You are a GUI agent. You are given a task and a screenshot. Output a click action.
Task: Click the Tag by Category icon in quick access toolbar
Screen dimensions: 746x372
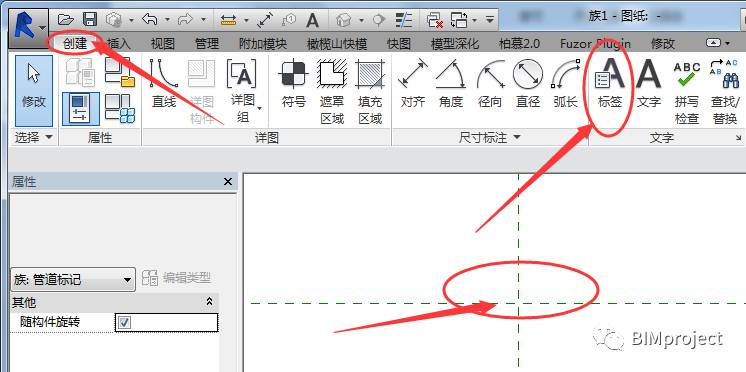(x=289, y=20)
